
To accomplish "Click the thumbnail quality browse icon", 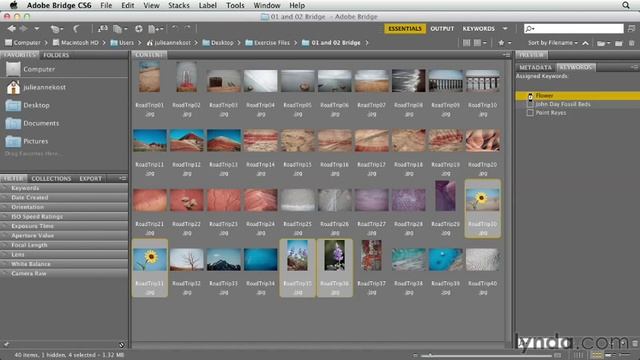I will pyautogui.click(x=466, y=43).
